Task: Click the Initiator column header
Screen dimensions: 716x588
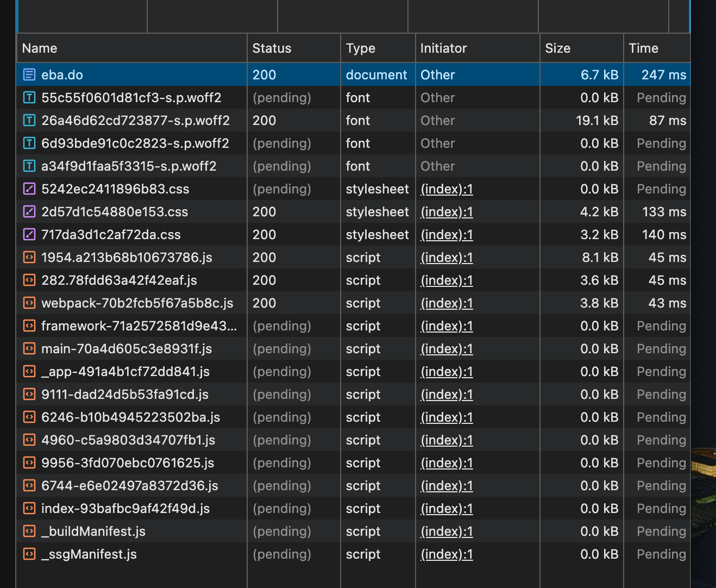Action: [443, 48]
